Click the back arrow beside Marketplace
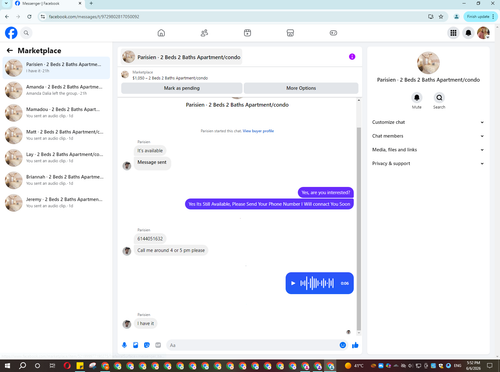Viewport: 500px width, 372px height. pyautogui.click(x=10, y=51)
